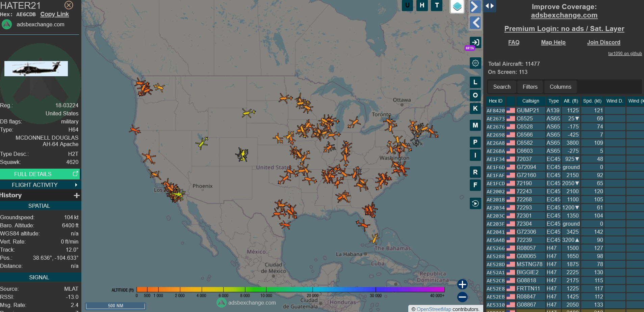The width and height of the screenshot is (644, 312).
Task: Open the adsbexchange.com coverage link
Action: (x=564, y=15)
